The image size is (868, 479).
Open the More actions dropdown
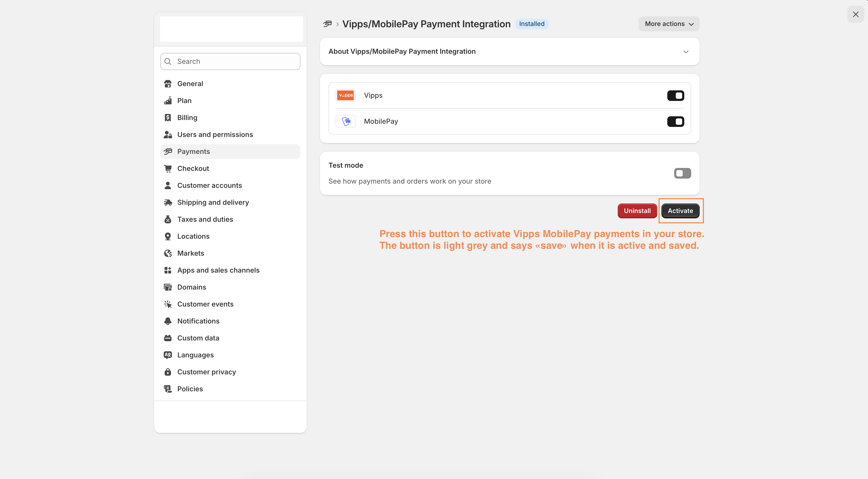[669, 24]
